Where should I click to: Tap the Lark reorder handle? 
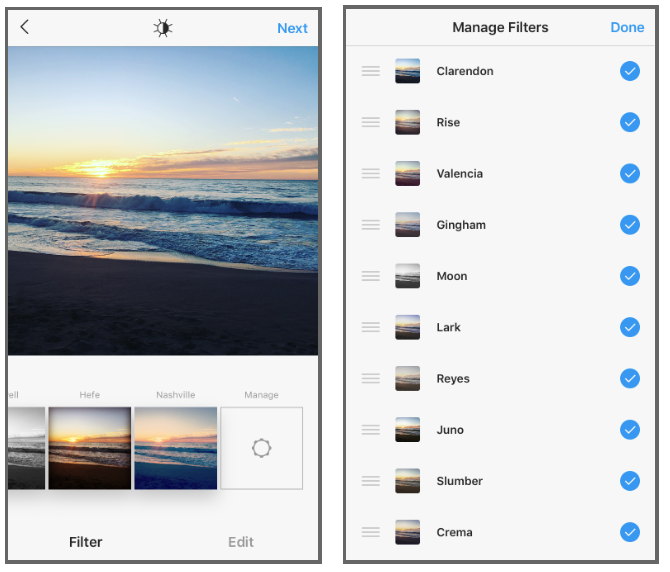[370, 327]
